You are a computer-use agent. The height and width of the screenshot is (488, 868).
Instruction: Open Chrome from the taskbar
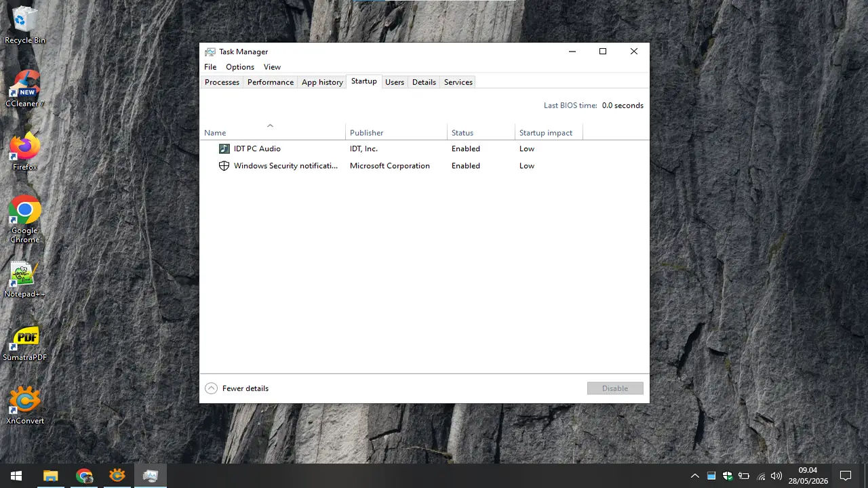[84, 476]
